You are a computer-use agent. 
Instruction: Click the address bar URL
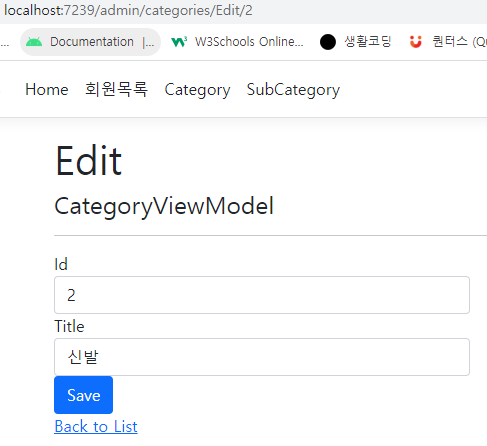click(x=128, y=10)
